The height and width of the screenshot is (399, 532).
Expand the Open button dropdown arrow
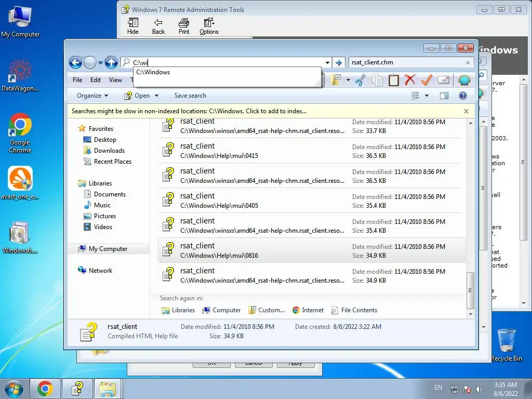[156, 96]
